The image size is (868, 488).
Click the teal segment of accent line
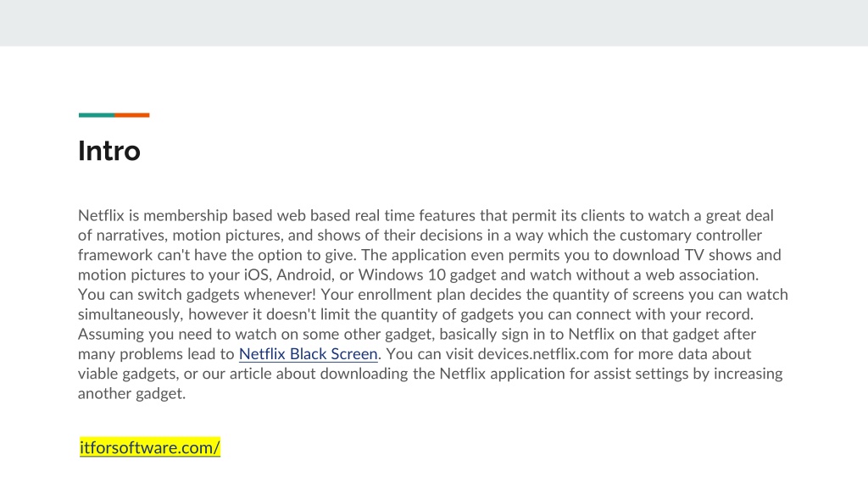(x=97, y=115)
